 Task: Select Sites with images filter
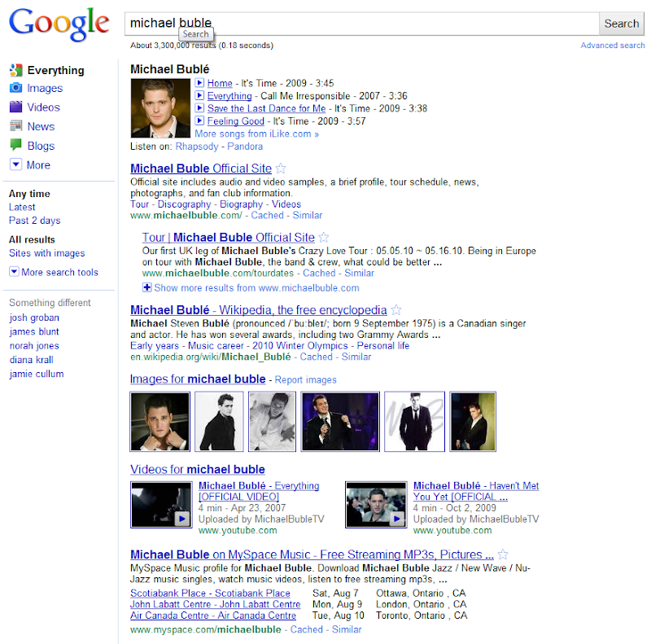coord(47,253)
